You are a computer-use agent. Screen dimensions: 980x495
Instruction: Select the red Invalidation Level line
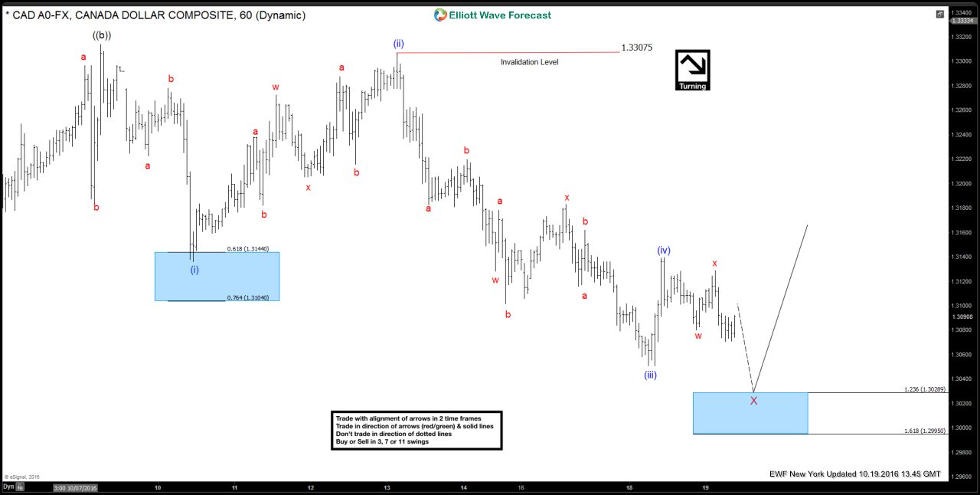pos(507,52)
